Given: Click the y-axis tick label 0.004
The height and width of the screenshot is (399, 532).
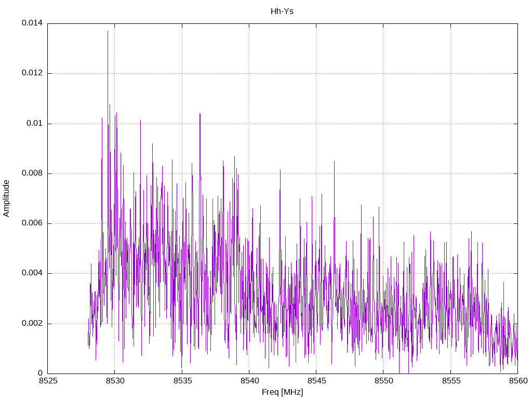Looking at the screenshot, I should coord(32,273).
